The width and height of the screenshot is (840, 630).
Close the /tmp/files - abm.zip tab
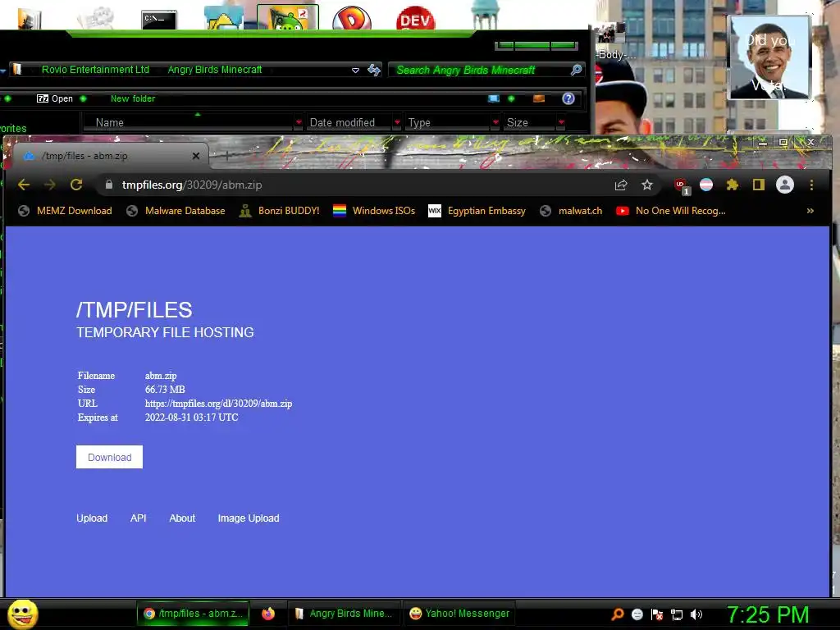196,156
